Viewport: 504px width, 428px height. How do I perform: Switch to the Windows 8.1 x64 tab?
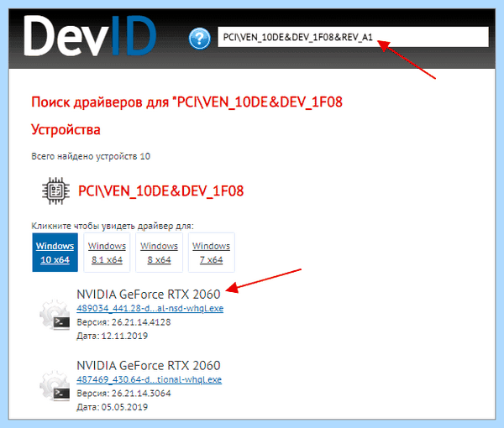[x=107, y=253]
